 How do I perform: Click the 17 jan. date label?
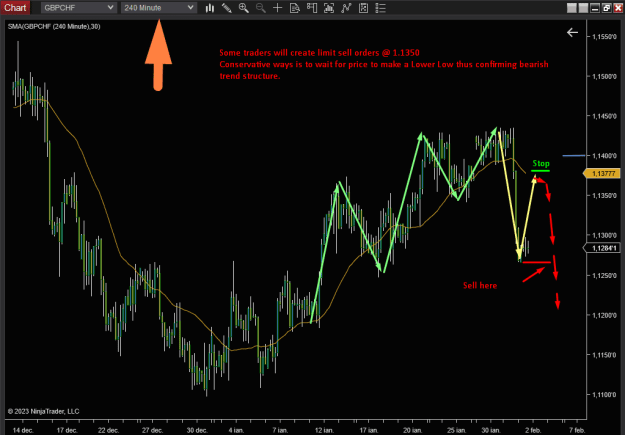[x=369, y=430]
